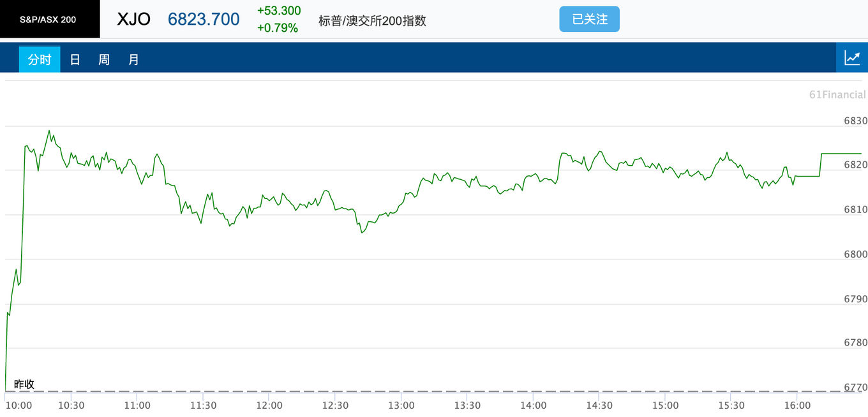Click the 6820 price axis label
This screenshot has width=868, height=417.
855,165
